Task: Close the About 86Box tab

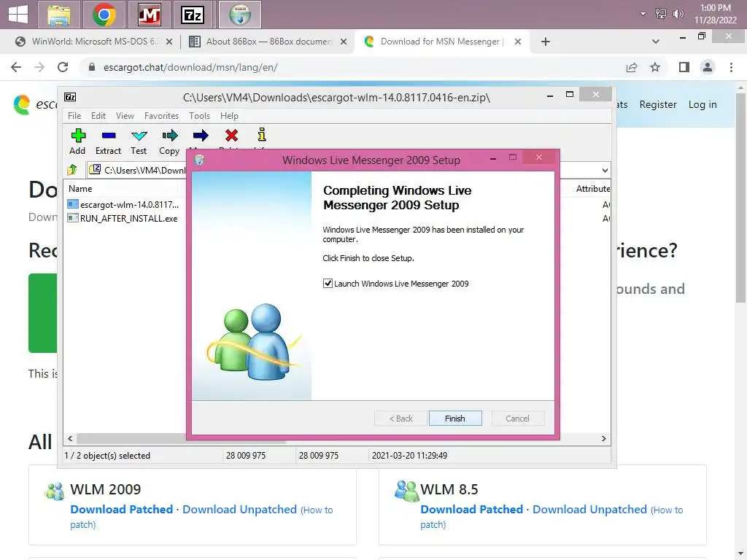Action: [x=344, y=42]
